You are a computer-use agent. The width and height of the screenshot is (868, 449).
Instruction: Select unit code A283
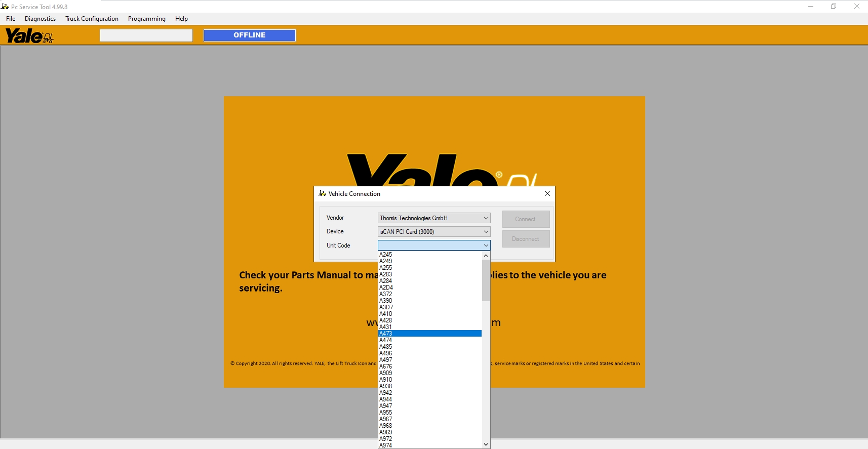pos(430,274)
